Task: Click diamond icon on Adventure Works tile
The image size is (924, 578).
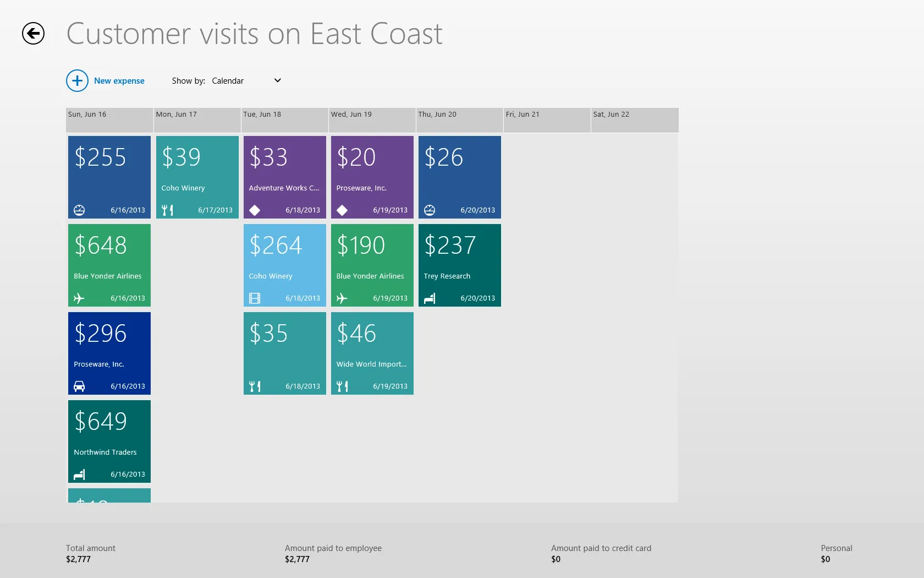Action: [255, 210]
